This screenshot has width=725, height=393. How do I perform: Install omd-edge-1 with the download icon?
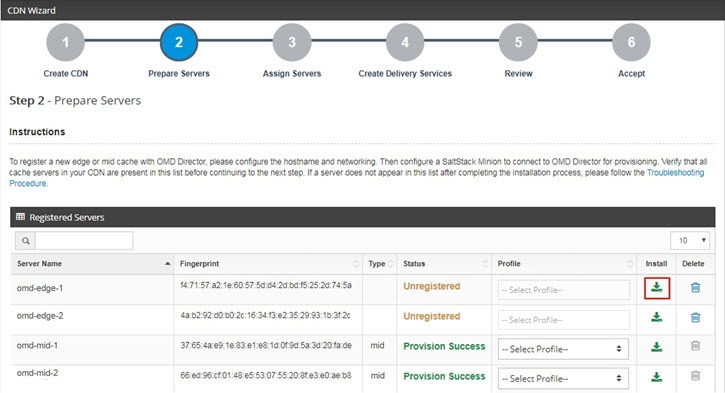point(657,288)
